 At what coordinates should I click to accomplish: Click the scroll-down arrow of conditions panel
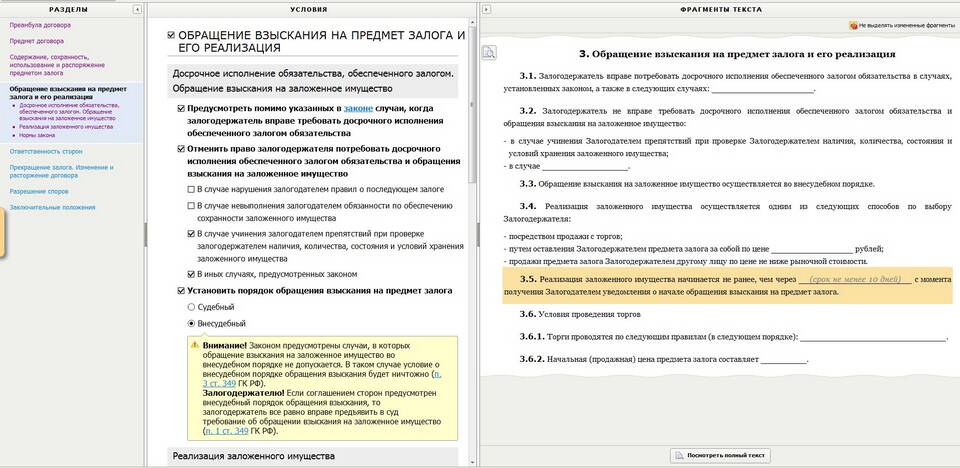tap(472, 461)
